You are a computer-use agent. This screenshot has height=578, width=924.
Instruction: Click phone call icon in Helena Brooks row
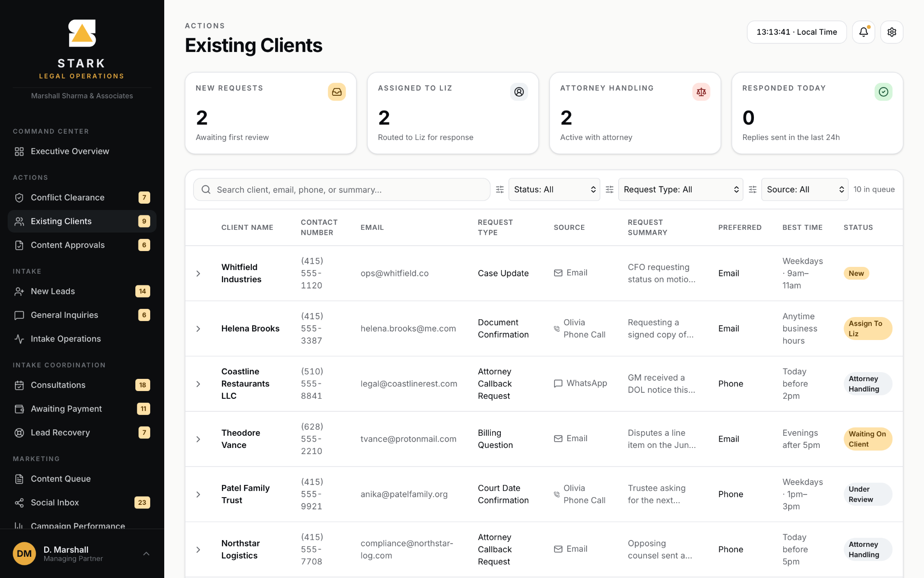pyautogui.click(x=557, y=329)
